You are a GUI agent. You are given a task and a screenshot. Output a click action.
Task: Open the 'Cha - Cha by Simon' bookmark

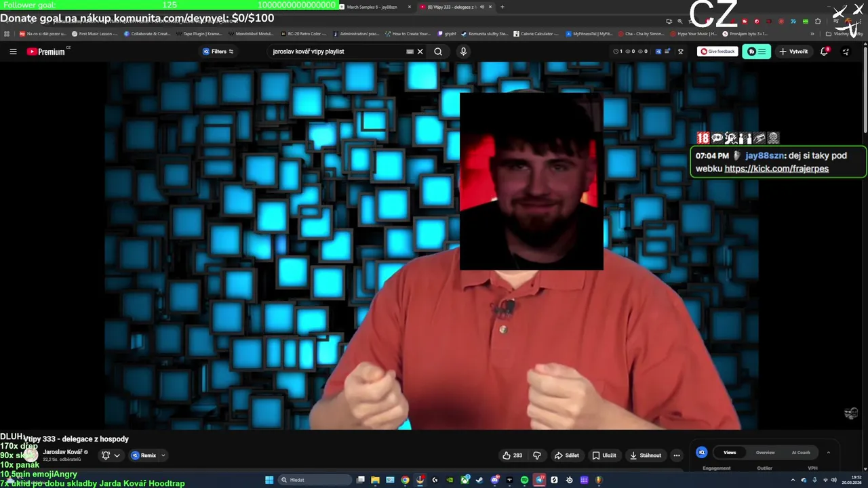pos(641,33)
